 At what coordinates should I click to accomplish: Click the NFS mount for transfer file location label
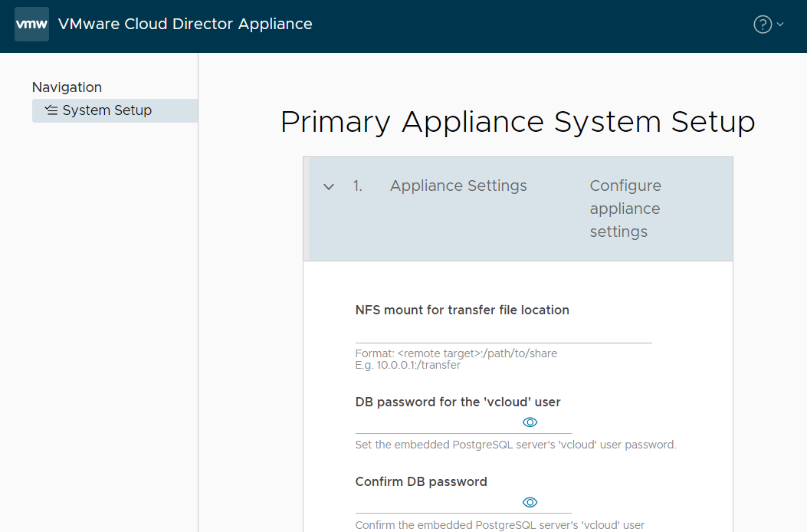[x=462, y=310]
